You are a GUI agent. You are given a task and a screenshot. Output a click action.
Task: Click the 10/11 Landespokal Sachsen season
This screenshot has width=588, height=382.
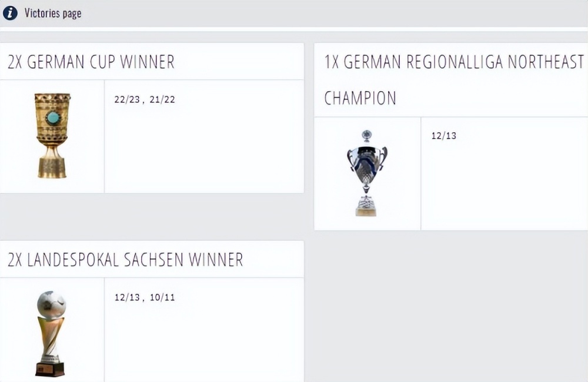162,297
